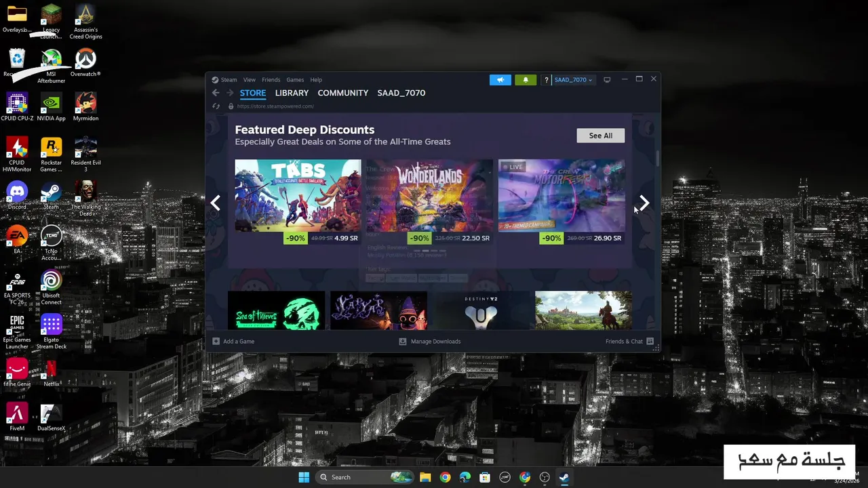Open the Friends menu

(271, 80)
